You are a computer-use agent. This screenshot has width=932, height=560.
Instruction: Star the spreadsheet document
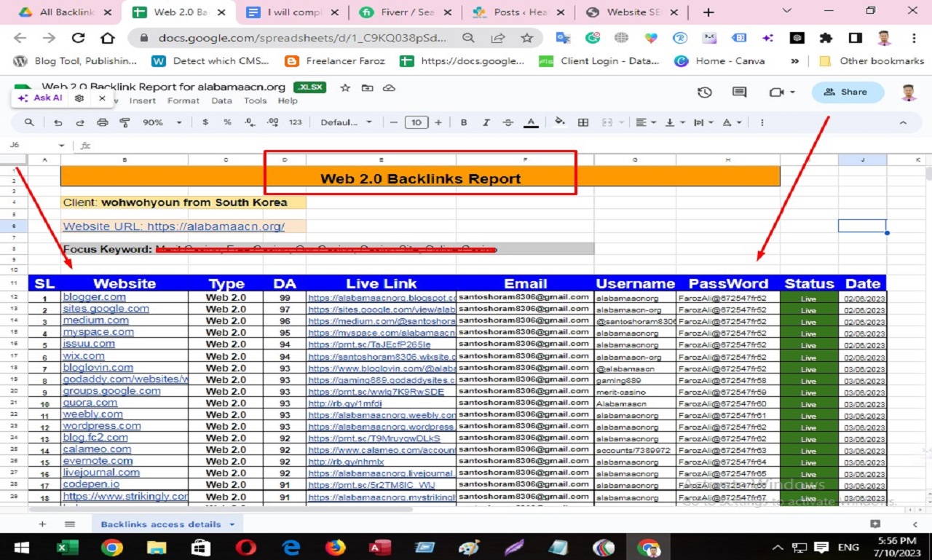(345, 87)
